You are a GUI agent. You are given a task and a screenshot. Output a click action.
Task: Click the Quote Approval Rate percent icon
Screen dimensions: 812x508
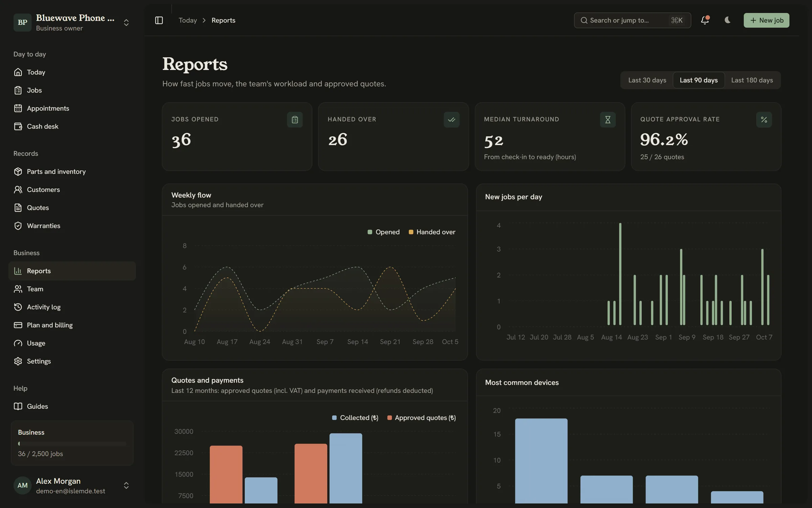(764, 120)
